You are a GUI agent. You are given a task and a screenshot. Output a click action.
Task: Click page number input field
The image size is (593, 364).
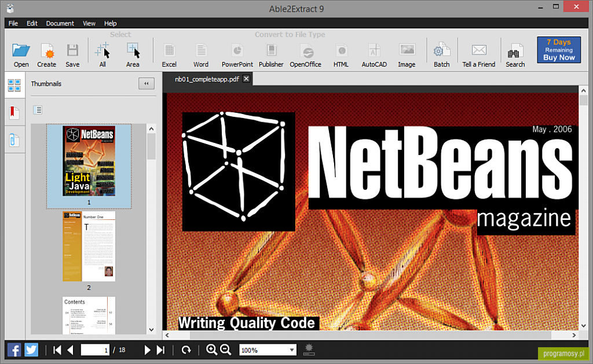pos(96,350)
